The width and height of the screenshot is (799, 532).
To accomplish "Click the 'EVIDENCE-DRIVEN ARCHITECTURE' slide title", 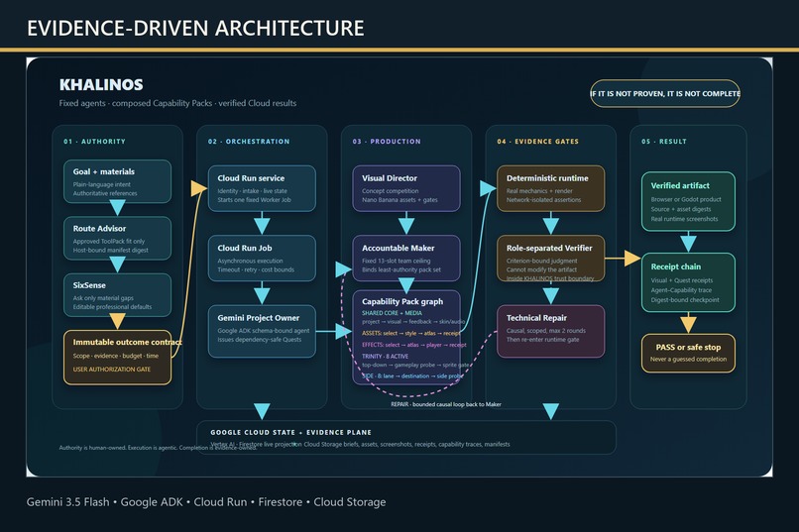I will click(x=195, y=28).
